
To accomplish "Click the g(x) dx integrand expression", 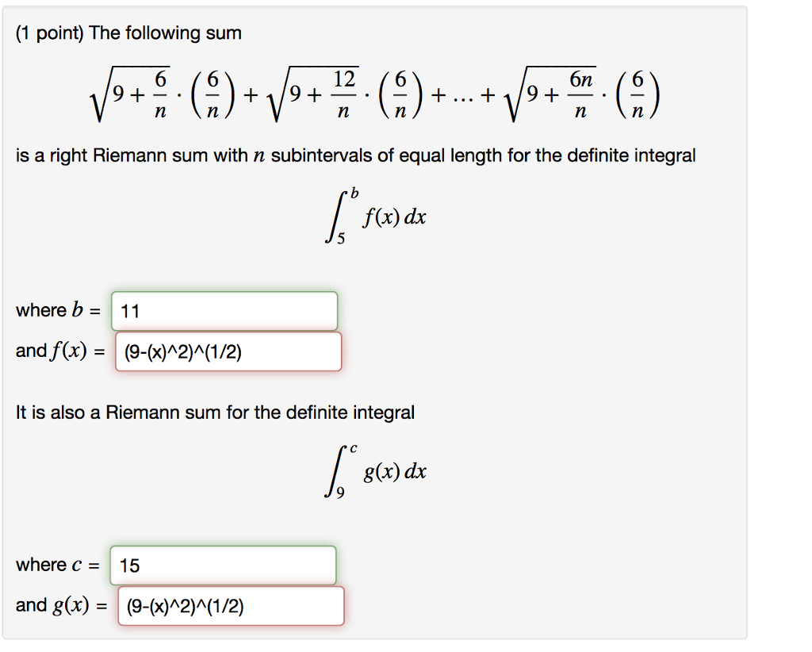I will coord(395,473).
